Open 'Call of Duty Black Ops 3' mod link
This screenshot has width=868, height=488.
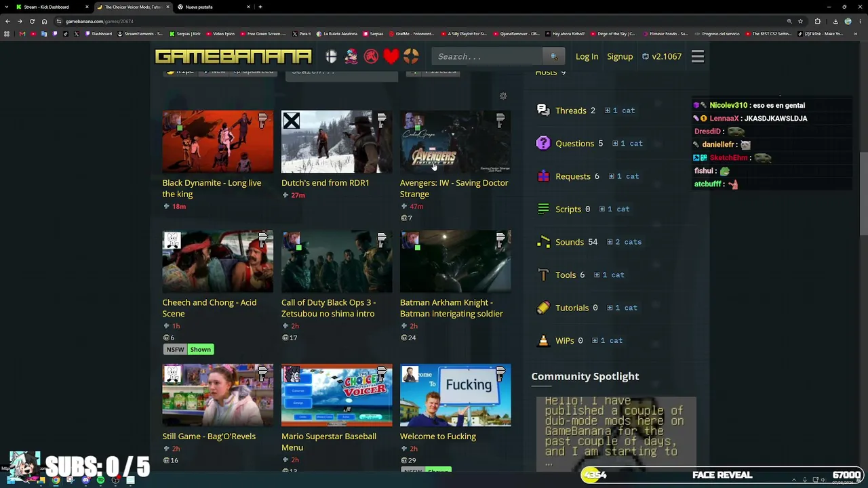[328, 308]
